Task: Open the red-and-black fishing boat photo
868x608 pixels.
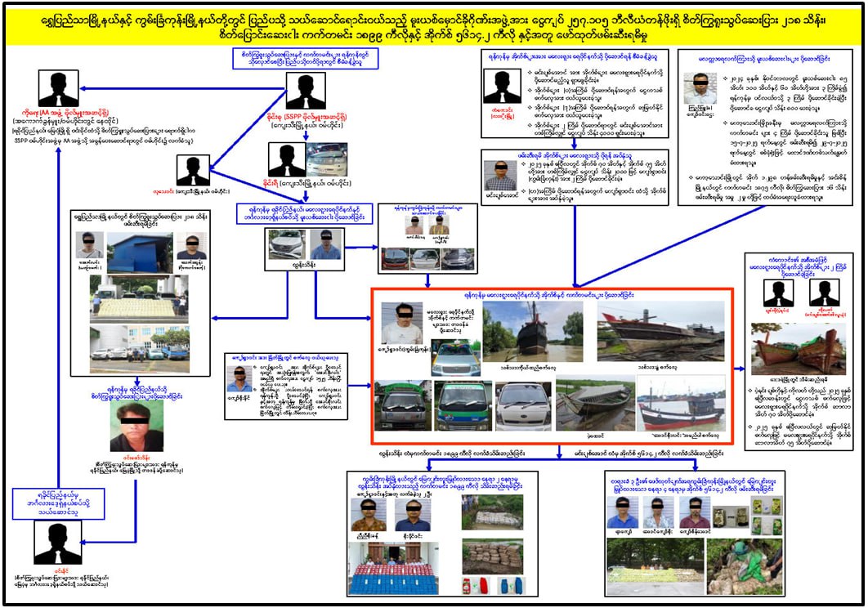Action: point(681,403)
